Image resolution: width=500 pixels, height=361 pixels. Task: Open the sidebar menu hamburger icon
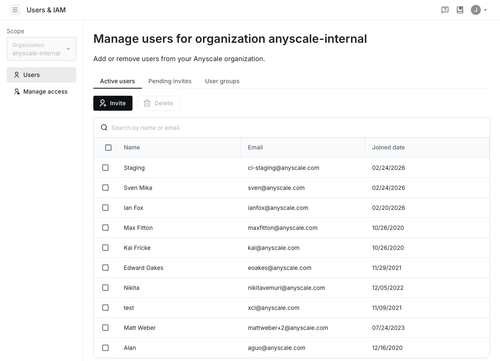tap(15, 10)
